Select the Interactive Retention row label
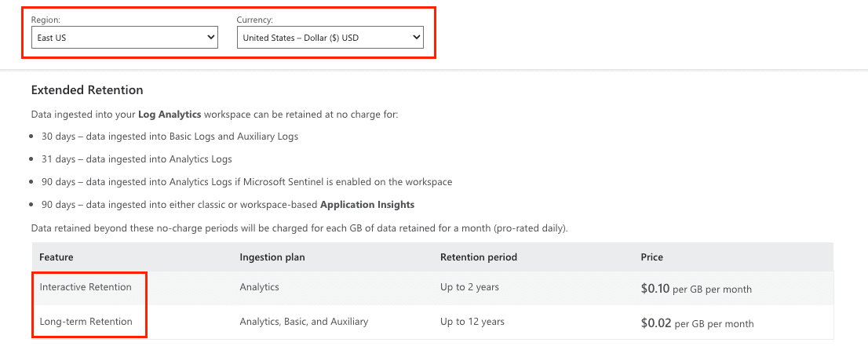 coord(86,287)
